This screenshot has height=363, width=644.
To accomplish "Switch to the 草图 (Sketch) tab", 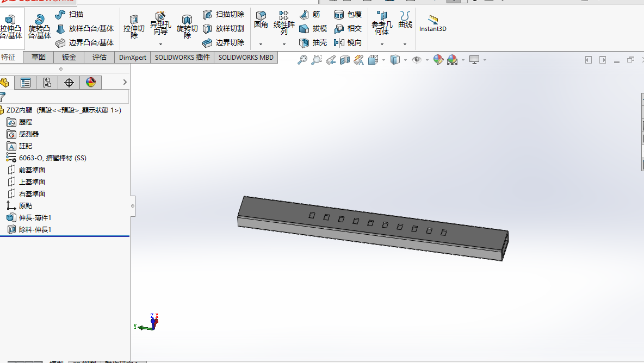I will coord(39,58).
